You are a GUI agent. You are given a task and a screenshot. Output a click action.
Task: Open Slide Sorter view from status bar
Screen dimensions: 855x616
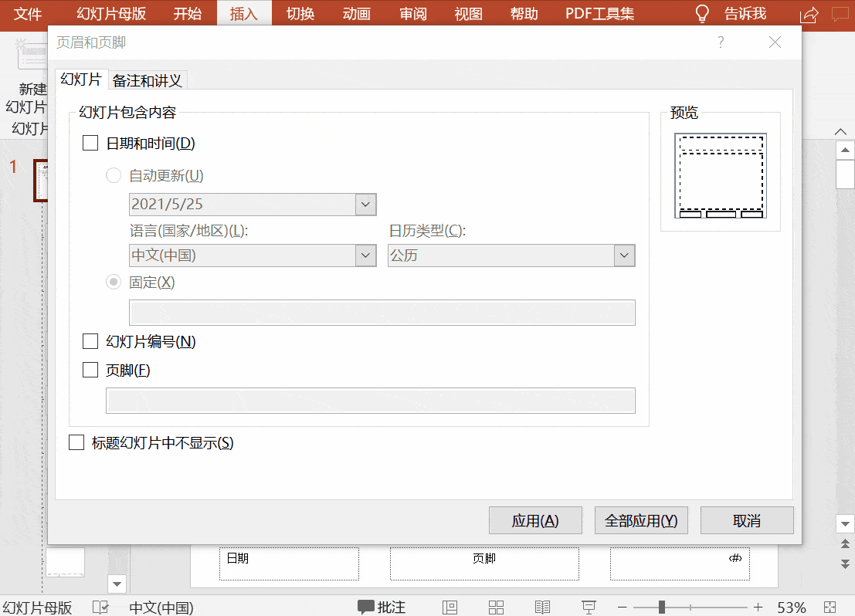point(496,607)
